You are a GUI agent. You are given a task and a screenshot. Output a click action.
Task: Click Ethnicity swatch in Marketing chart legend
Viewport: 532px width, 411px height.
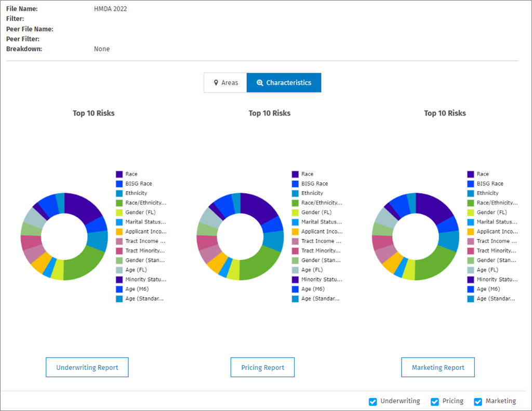(471, 193)
